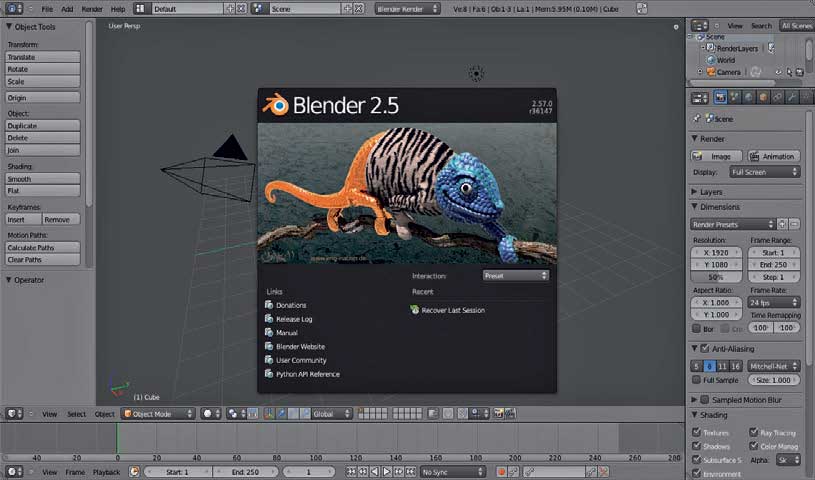Open the Modifiers wrench tab icon
This screenshot has height=480, width=815.
[x=792, y=97]
